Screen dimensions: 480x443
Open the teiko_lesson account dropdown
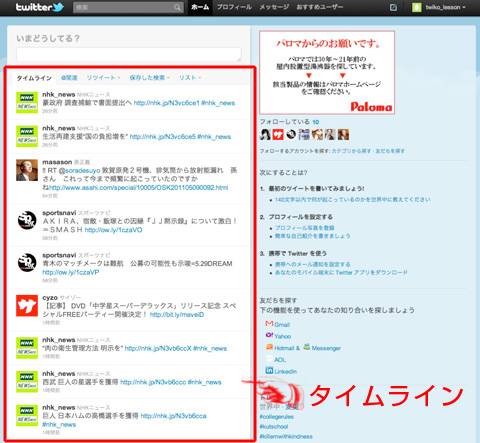(445, 7)
